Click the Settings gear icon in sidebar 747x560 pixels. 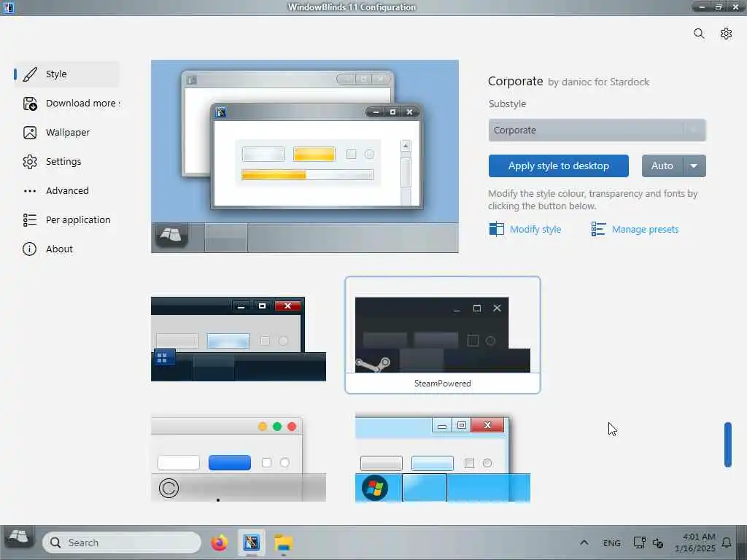click(x=29, y=161)
